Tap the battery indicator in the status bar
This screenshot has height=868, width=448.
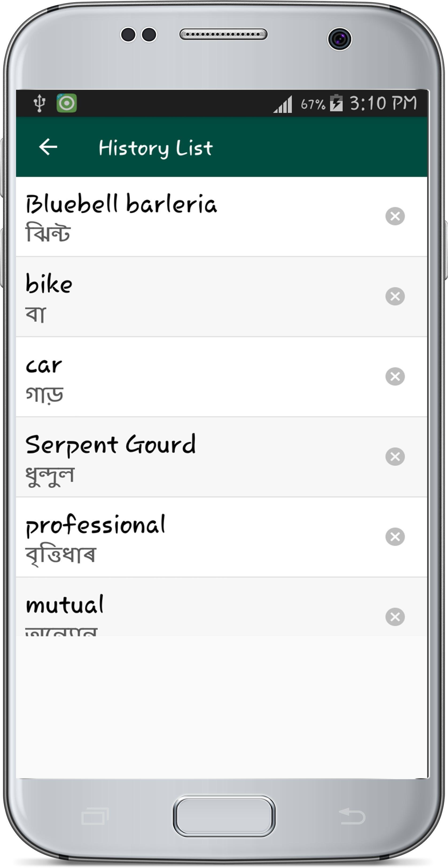(x=336, y=103)
